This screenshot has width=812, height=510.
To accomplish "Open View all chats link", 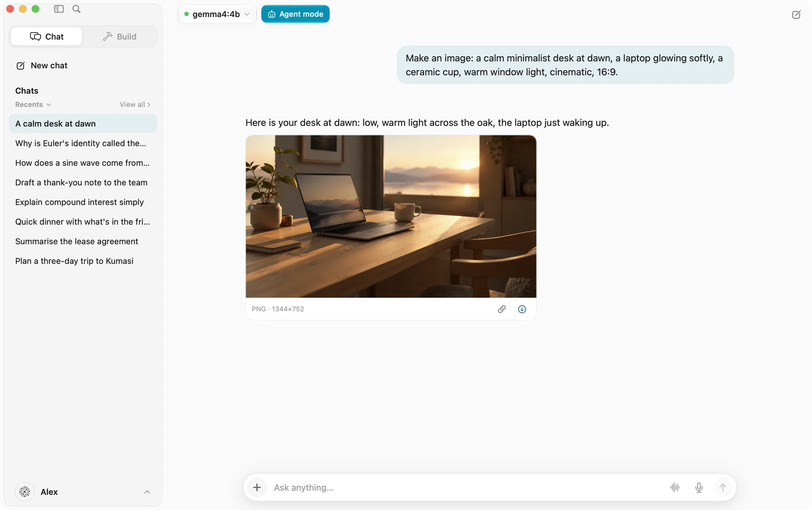I will (x=135, y=104).
